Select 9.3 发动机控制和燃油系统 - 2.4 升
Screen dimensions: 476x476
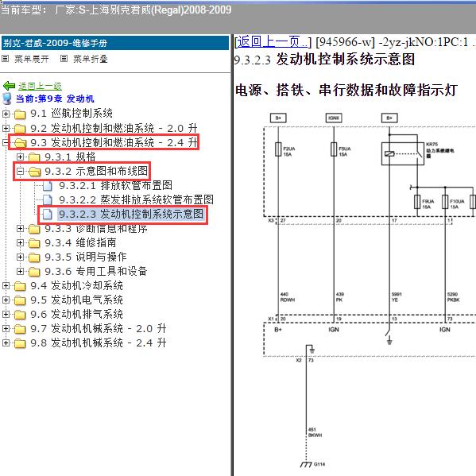pos(114,142)
